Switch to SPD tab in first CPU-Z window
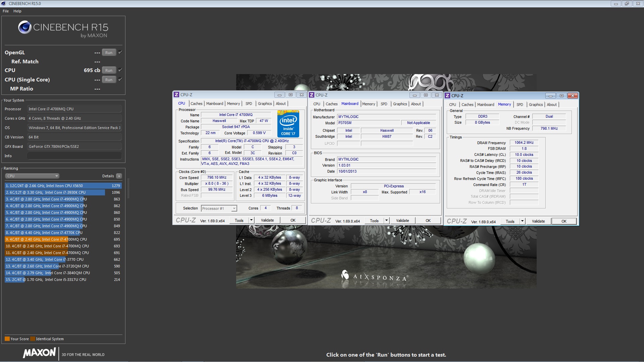The image size is (644, 362). 249,104
